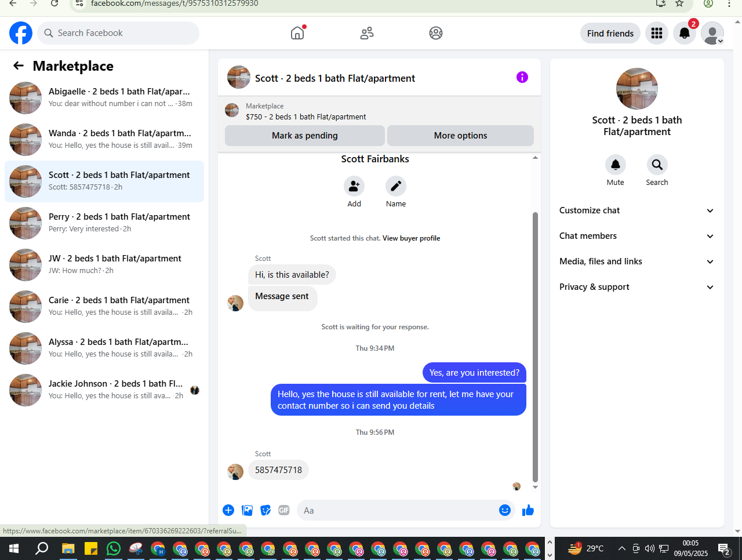Click More options button
The width and height of the screenshot is (742, 560).
[460, 136]
